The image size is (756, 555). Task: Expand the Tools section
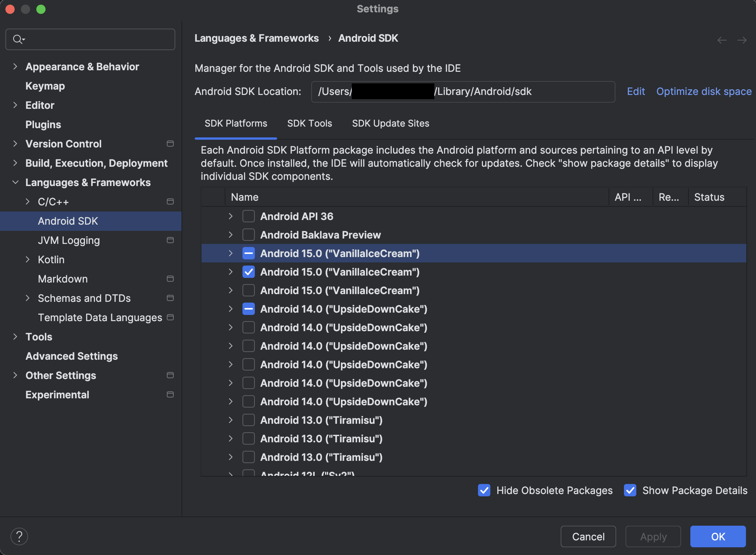(15, 337)
